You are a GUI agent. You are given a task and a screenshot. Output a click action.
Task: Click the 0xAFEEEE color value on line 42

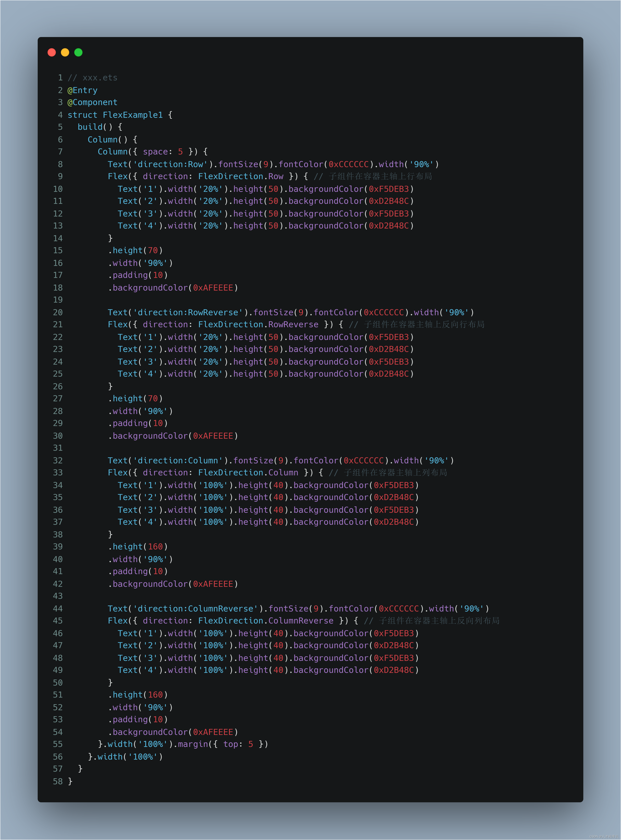213,584
